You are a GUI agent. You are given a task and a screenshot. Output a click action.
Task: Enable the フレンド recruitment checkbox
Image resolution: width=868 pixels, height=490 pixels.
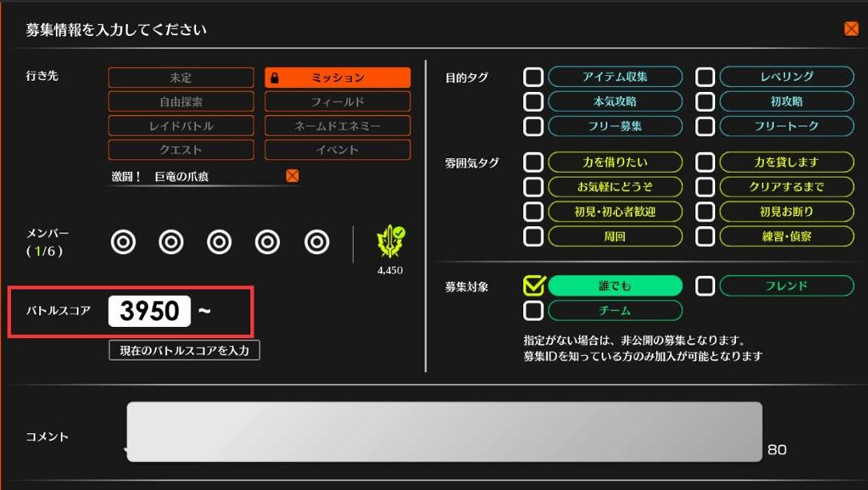pyautogui.click(x=705, y=285)
